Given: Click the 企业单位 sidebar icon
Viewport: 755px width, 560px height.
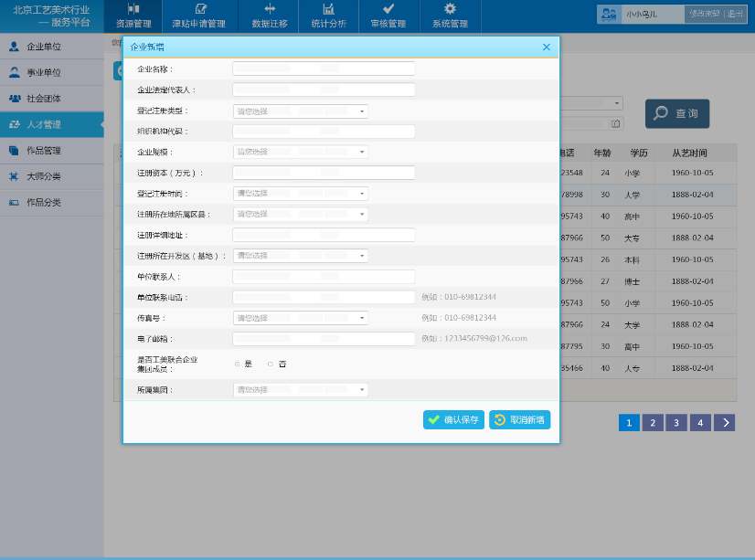Looking at the screenshot, I should point(14,46).
